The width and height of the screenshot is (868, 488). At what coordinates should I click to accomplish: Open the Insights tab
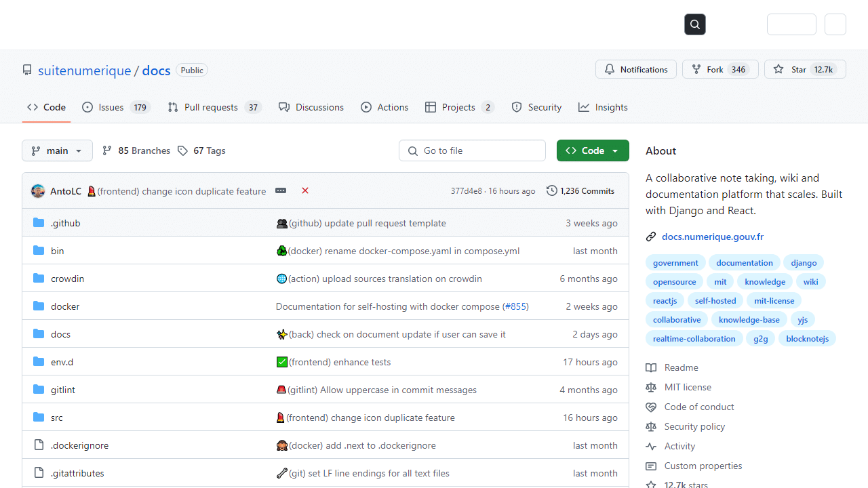coord(603,107)
